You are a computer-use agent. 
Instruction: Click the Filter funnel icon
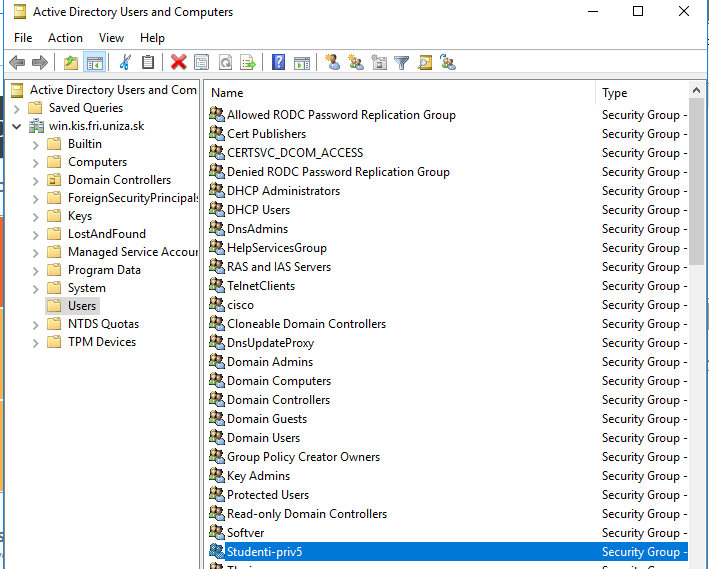402,62
